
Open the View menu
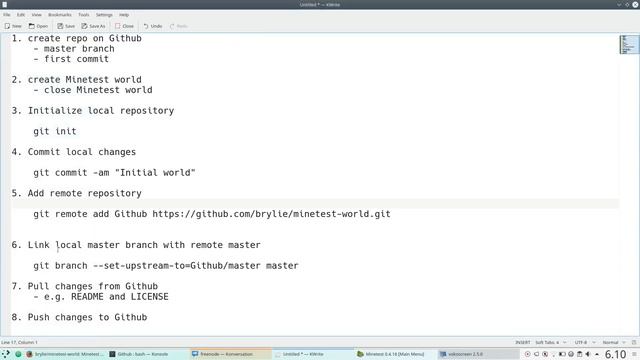click(36, 15)
